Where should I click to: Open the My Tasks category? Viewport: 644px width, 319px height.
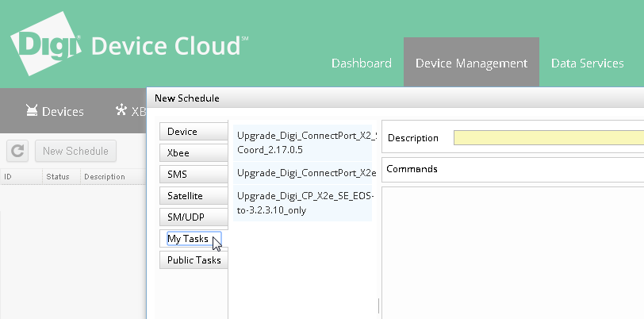(x=190, y=239)
